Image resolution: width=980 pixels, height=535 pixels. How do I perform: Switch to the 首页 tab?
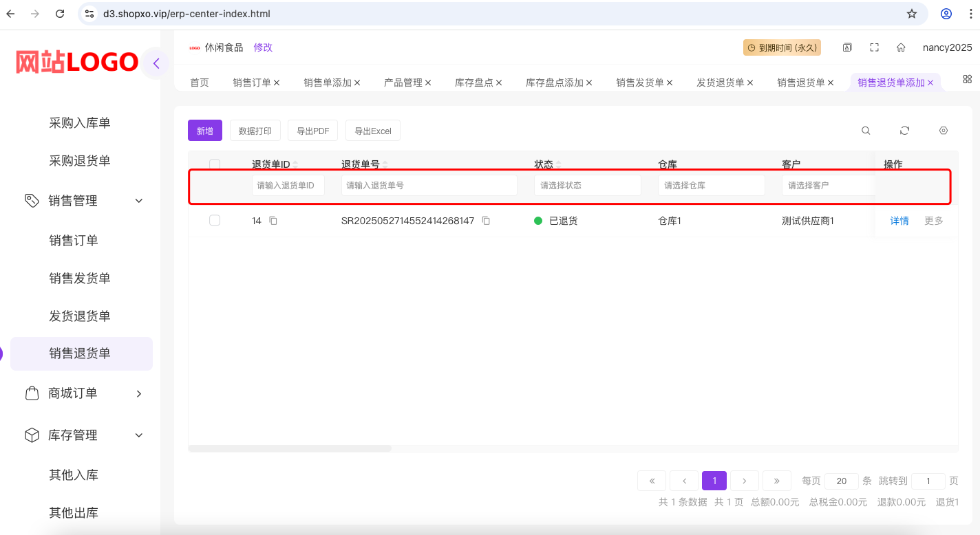point(200,83)
